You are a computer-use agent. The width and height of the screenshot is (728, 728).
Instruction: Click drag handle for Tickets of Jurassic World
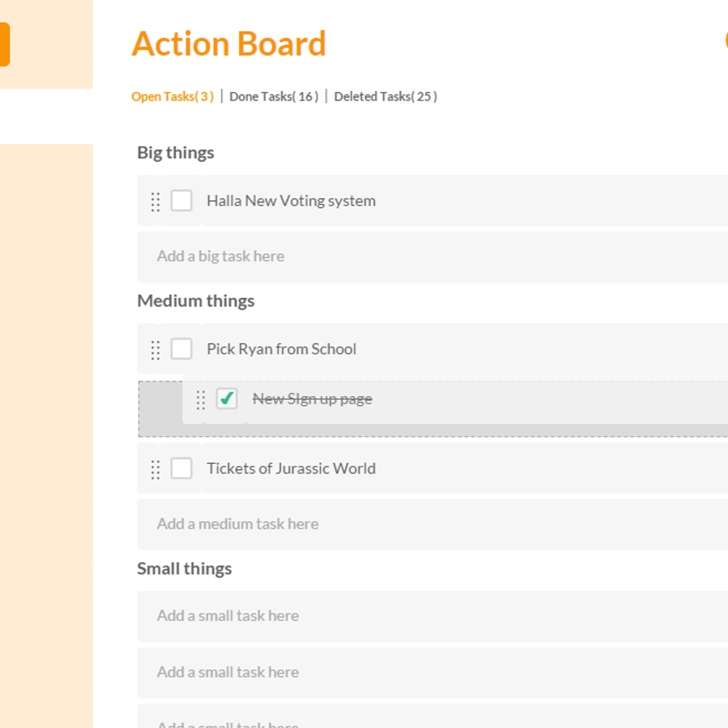coord(155,470)
